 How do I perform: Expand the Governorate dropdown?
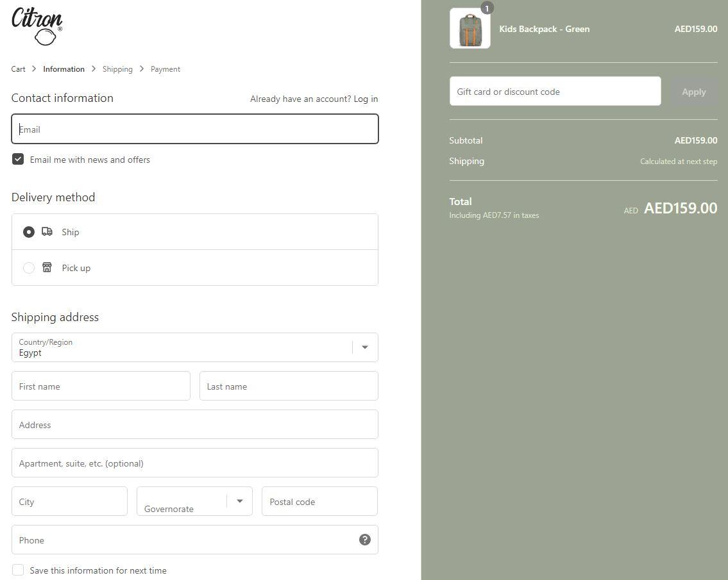[x=194, y=501]
